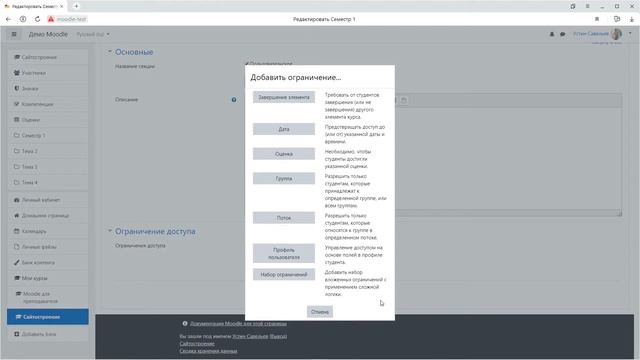Choose the Оценка restriction button
This screenshot has width=640, height=360.
point(284,154)
